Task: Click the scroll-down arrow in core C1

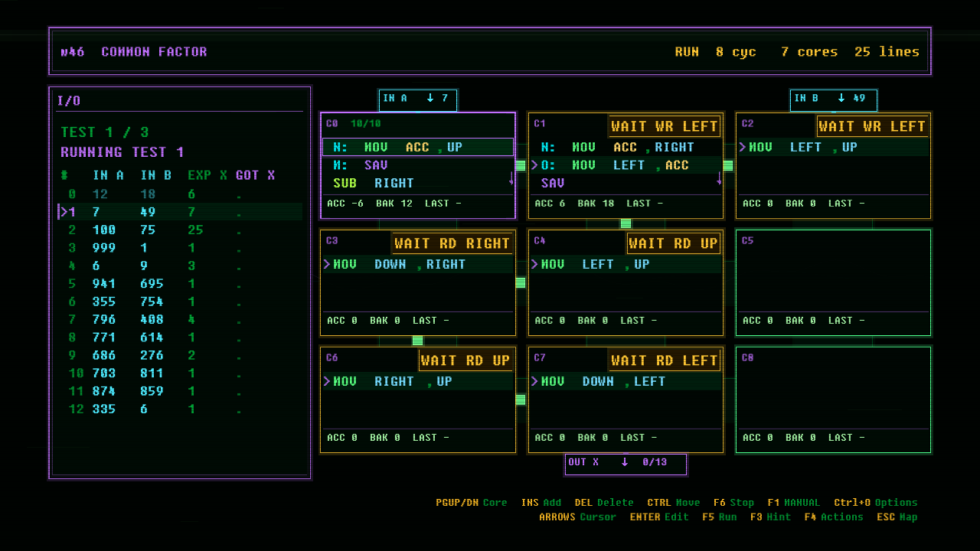Action: [719, 179]
